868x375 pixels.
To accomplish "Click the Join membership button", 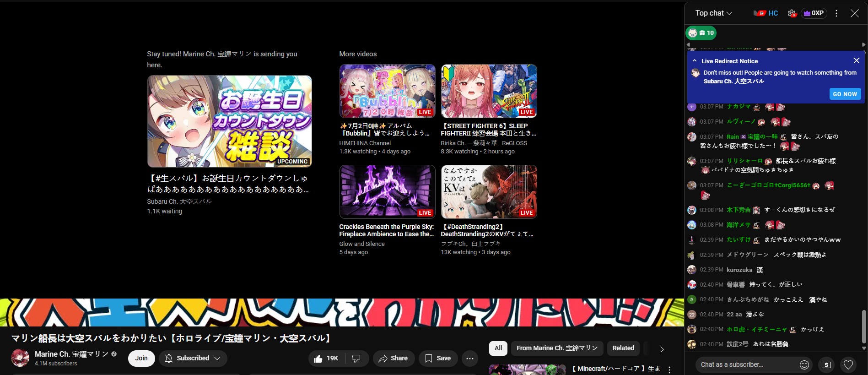I will point(141,358).
